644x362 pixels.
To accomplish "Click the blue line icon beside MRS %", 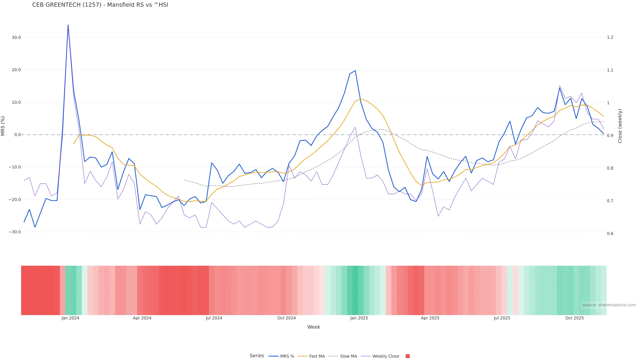I will click(x=274, y=356).
